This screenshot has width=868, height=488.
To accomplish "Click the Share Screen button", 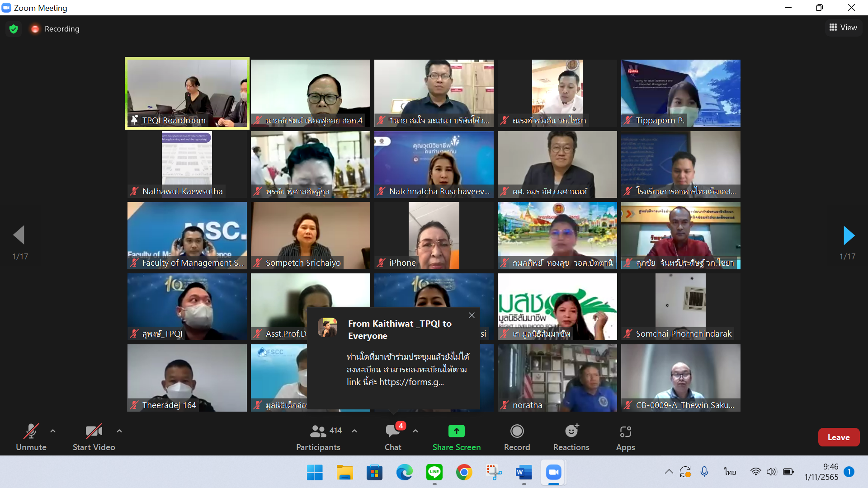I will 457,437.
